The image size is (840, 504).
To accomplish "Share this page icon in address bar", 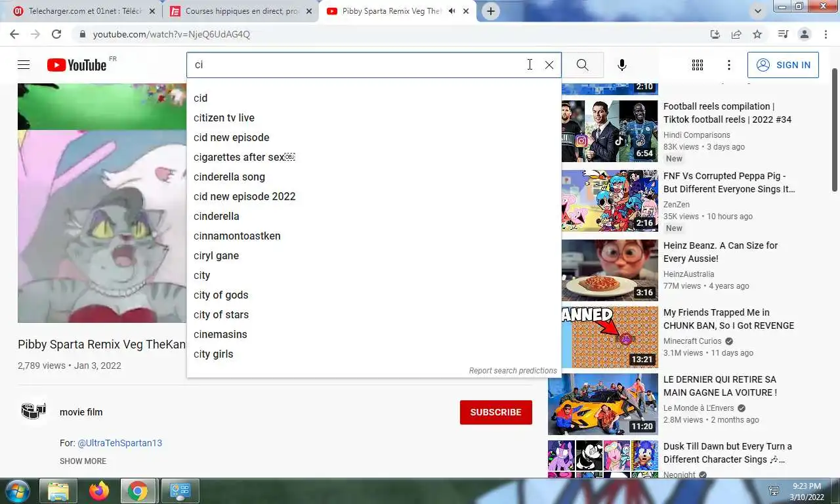I will click(x=736, y=34).
